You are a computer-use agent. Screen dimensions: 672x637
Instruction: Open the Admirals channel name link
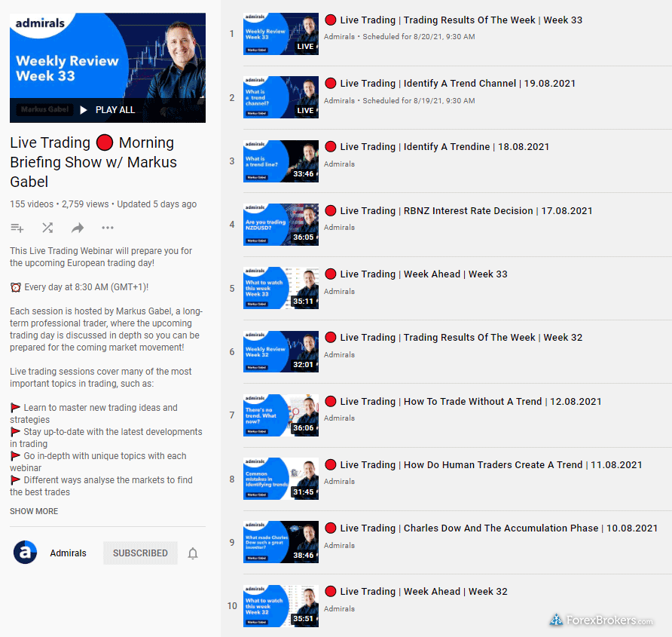tap(68, 553)
